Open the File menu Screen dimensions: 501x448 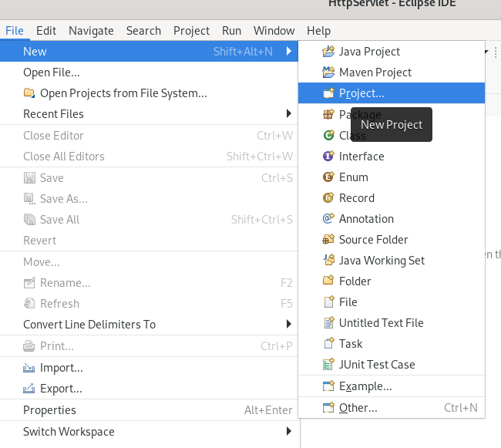pyautogui.click(x=15, y=31)
